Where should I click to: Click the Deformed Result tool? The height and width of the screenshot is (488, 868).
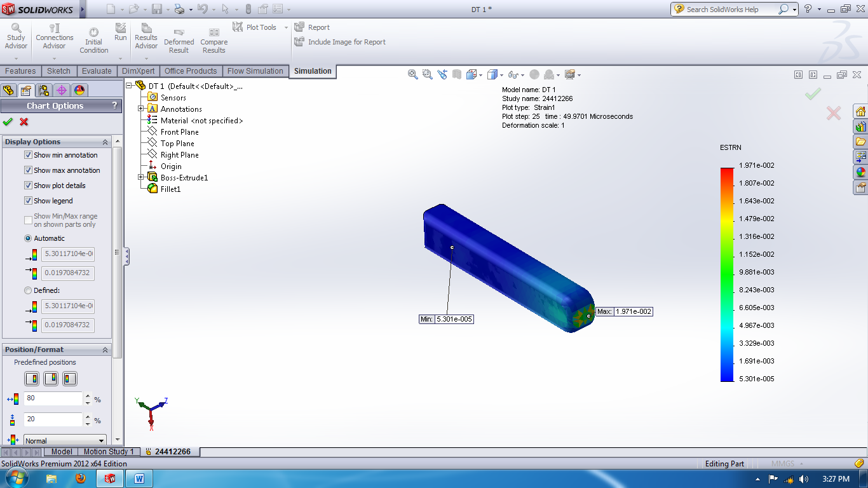179,38
